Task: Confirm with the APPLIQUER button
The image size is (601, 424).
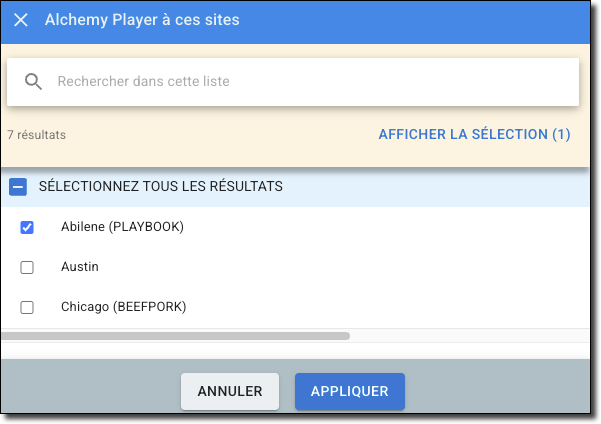Action: coord(350,391)
